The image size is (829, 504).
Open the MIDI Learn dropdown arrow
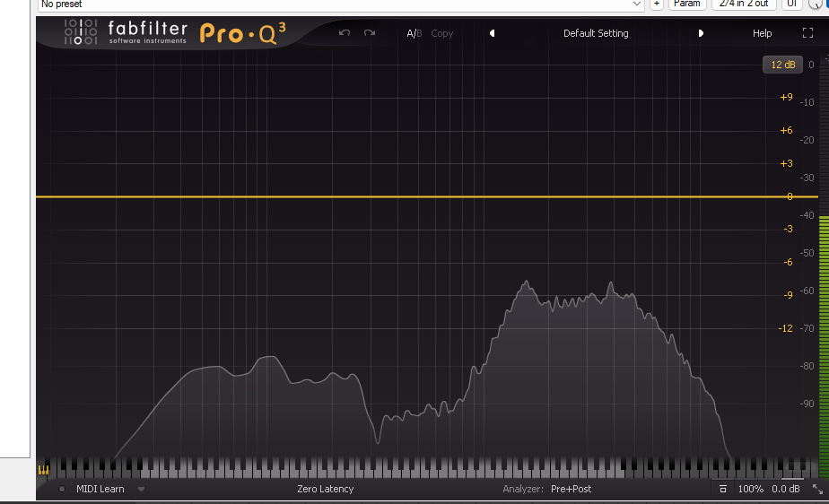click(x=141, y=490)
